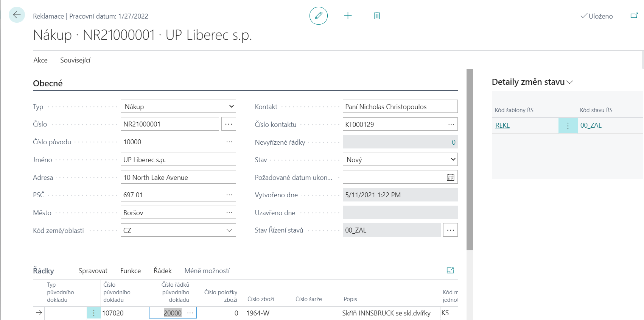Click the trash delete icon

pos(377,16)
